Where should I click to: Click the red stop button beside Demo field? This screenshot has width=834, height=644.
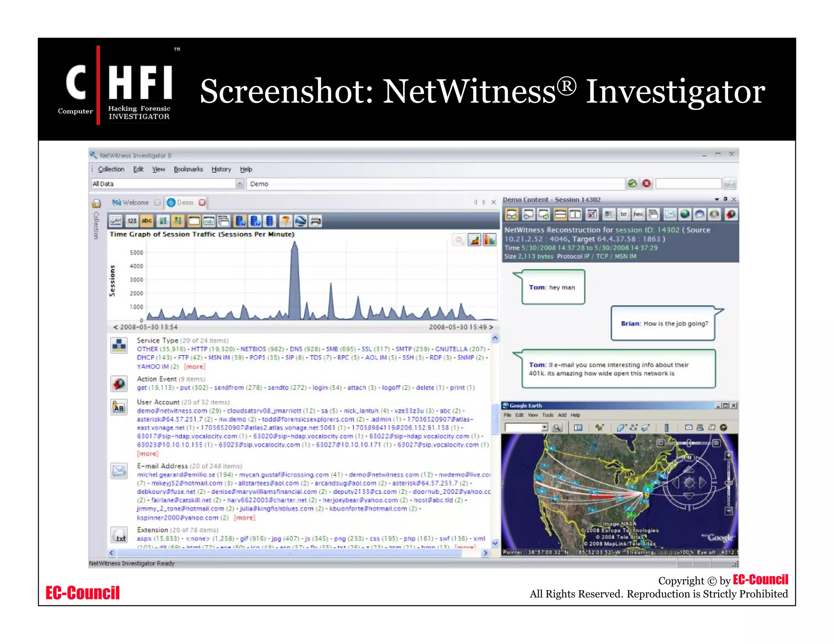646,184
